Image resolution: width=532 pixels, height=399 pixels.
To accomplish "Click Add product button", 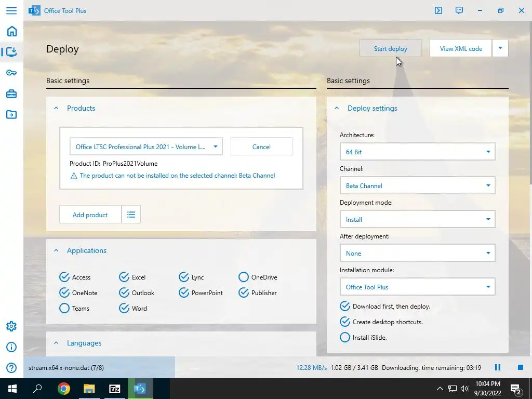I will coord(90,215).
